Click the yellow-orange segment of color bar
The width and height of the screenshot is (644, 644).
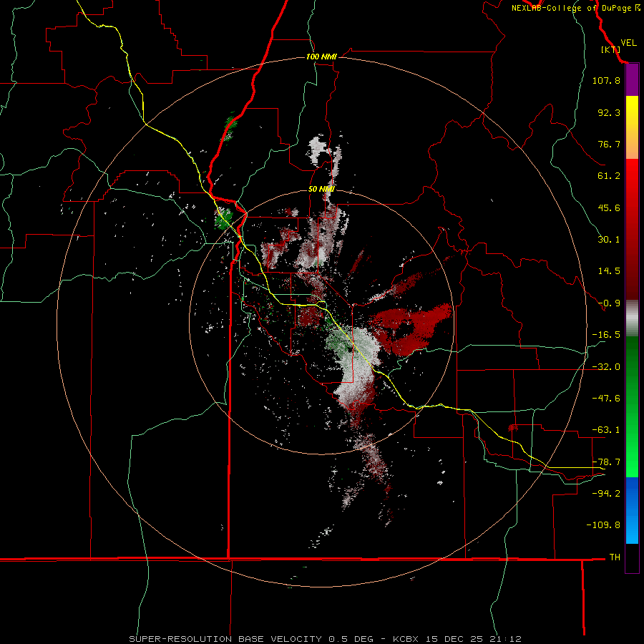click(632, 127)
